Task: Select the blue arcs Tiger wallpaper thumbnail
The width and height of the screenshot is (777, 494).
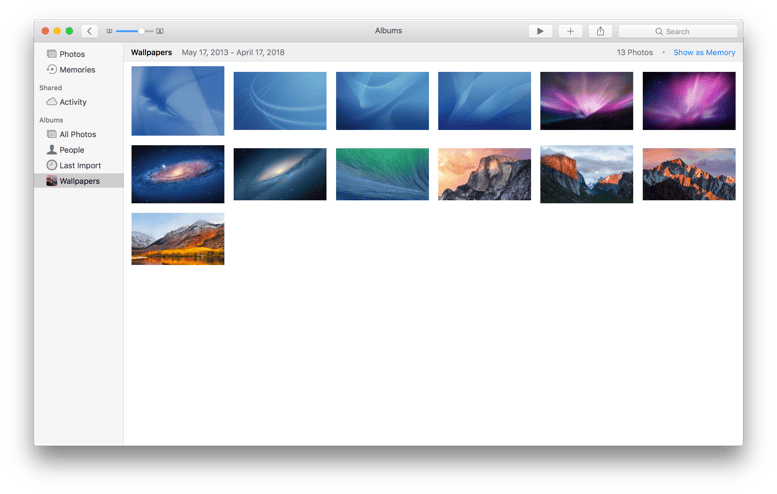Action: 280,101
